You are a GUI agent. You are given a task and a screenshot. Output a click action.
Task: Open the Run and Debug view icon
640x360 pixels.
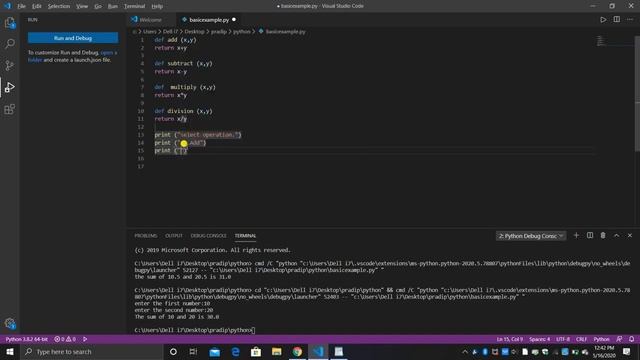coord(10,87)
